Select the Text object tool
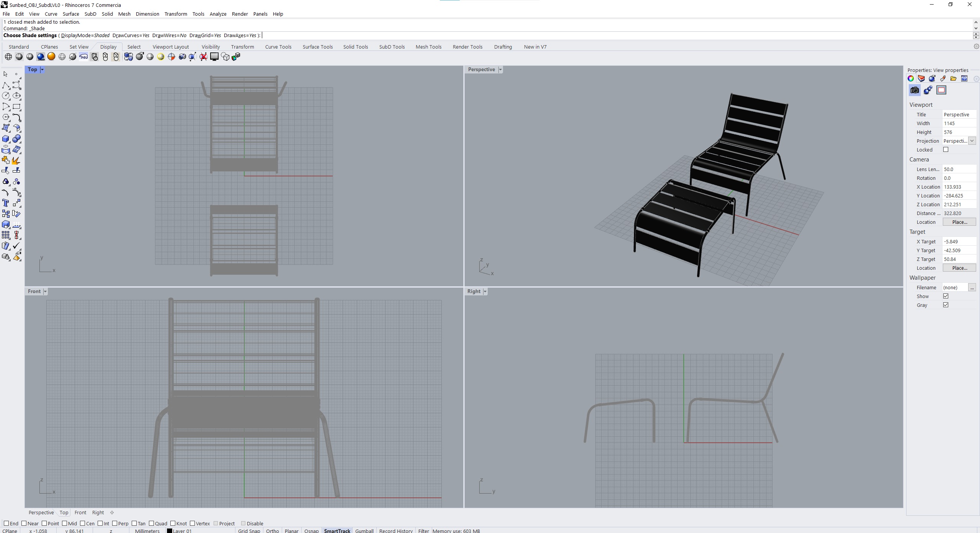 [6, 203]
